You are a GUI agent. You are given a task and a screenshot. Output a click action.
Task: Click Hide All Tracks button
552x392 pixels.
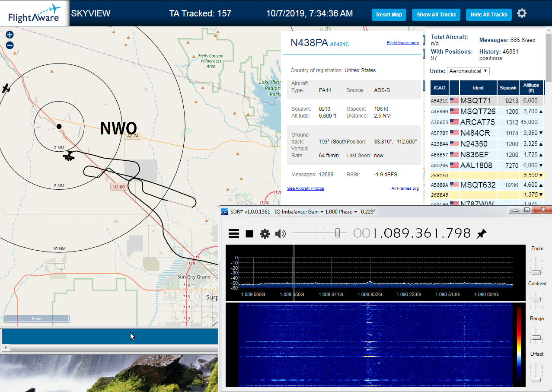[489, 15]
